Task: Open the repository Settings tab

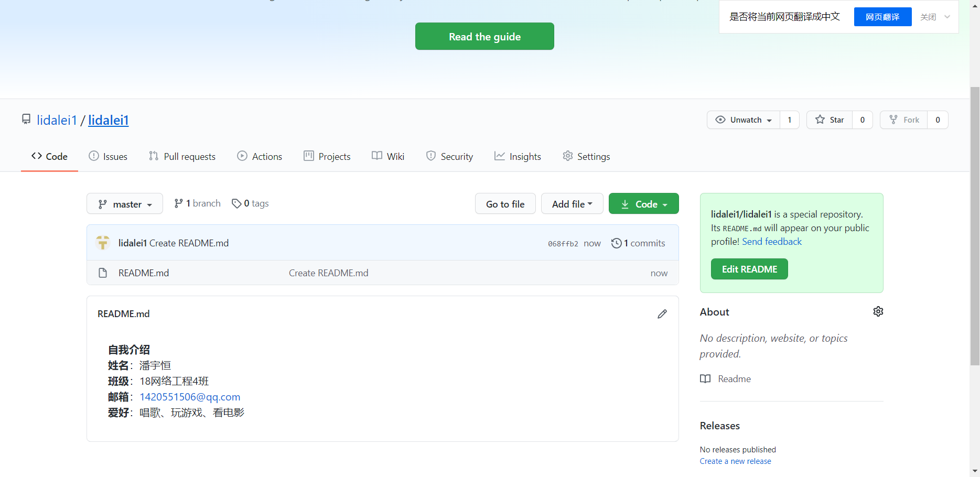Action: tap(586, 156)
